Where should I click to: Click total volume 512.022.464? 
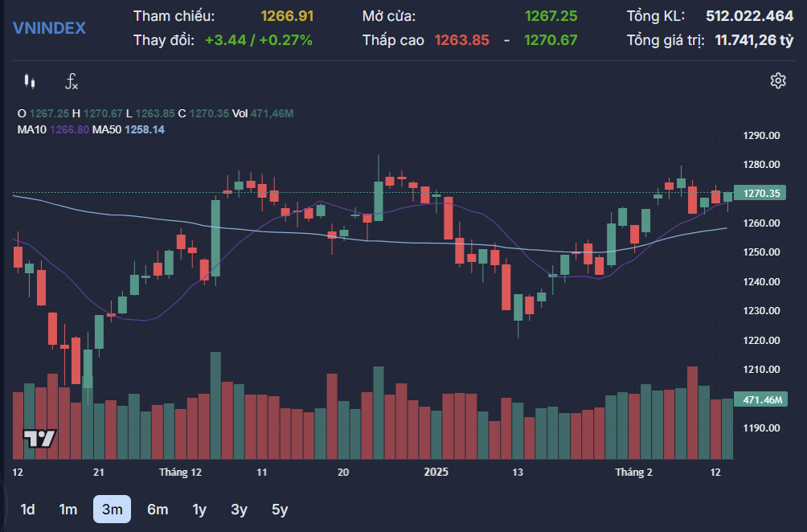[749, 16]
